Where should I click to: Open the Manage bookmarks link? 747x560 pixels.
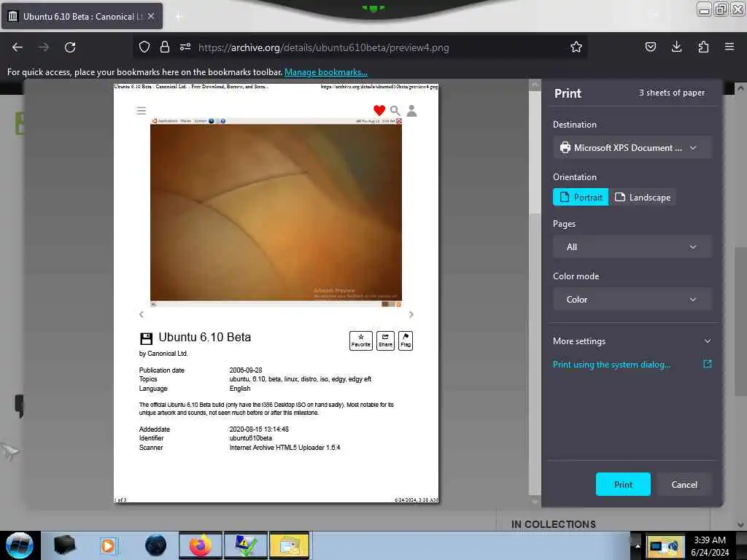tap(326, 72)
